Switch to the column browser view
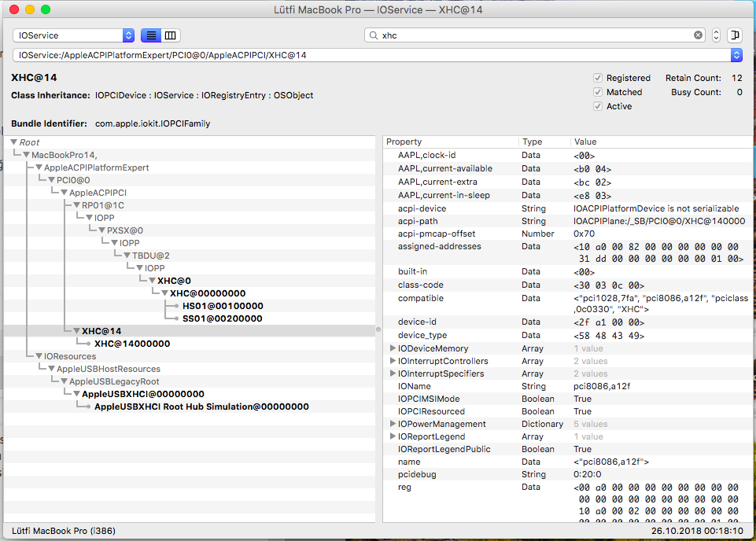Image resolution: width=756 pixels, height=541 pixels. (x=171, y=35)
